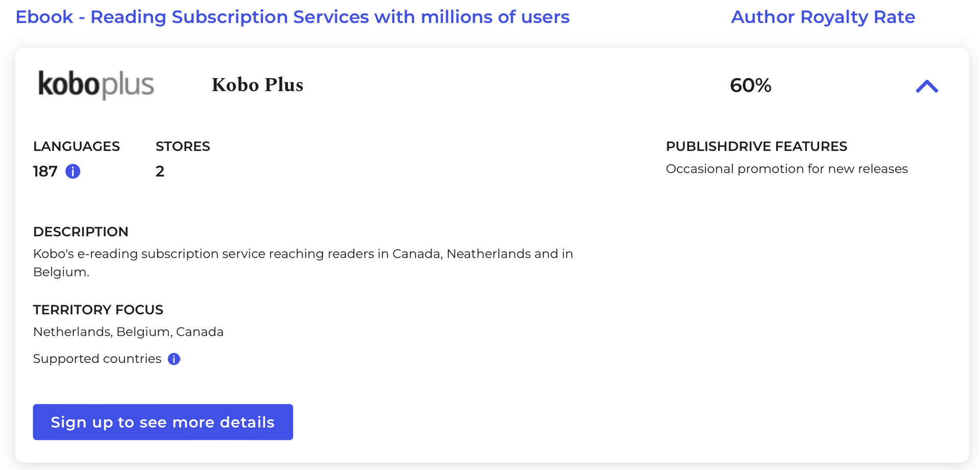Click the Supported countries label
The height and width of the screenshot is (470, 980).
96,359
